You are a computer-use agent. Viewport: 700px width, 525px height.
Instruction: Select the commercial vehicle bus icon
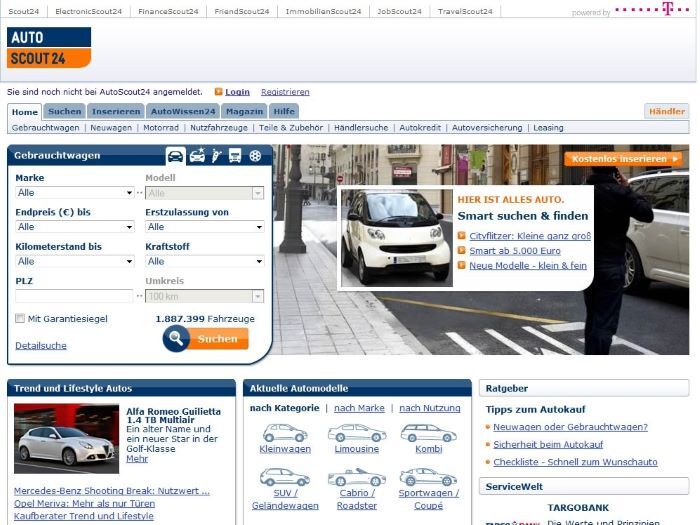[x=235, y=155]
